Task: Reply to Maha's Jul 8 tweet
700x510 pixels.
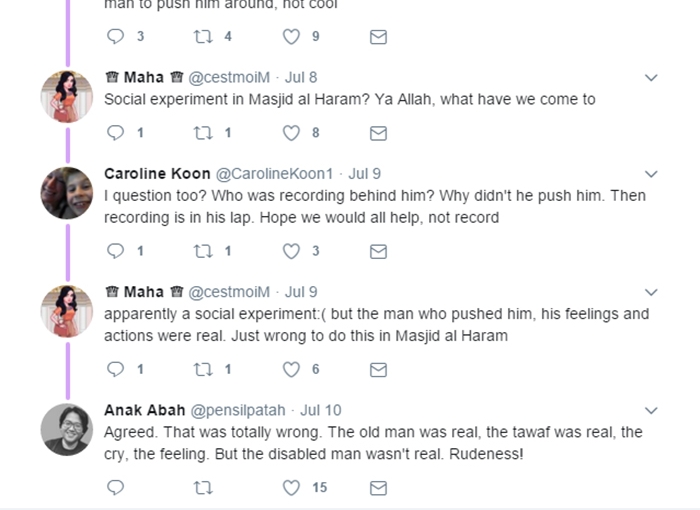Action: (x=116, y=133)
